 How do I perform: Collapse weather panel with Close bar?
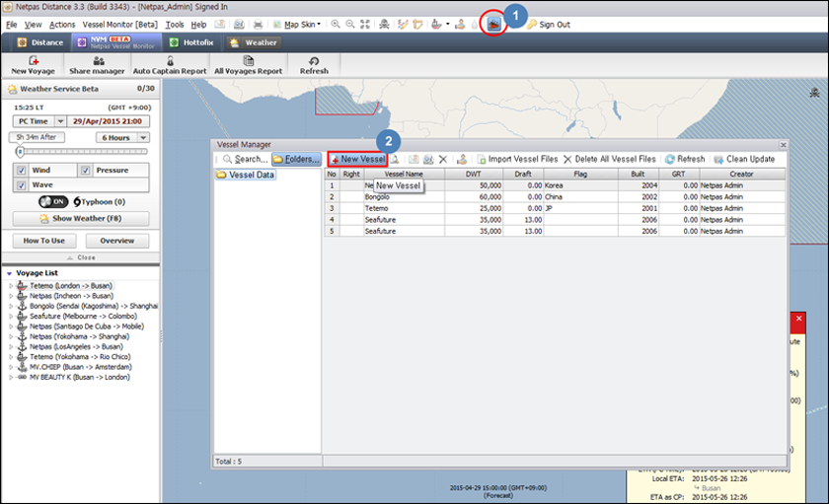click(81, 257)
